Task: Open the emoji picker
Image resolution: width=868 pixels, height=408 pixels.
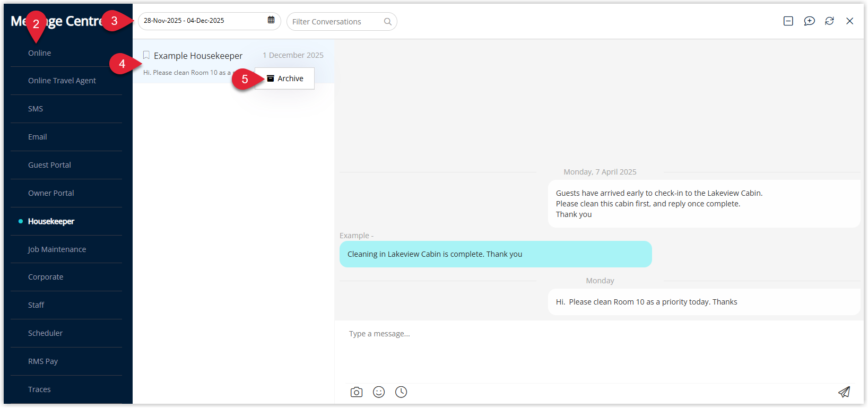Action: [x=379, y=392]
